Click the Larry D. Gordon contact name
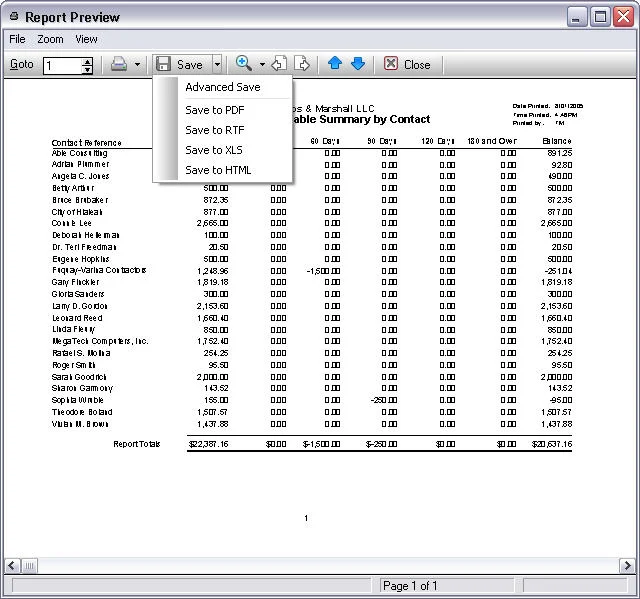Image resolution: width=640 pixels, height=599 pixels. pos(80,306)
